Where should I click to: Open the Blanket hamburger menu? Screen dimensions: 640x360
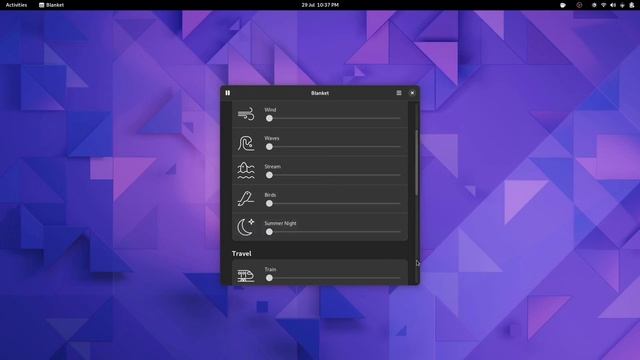pyautogui.click(x=399, y=93)
